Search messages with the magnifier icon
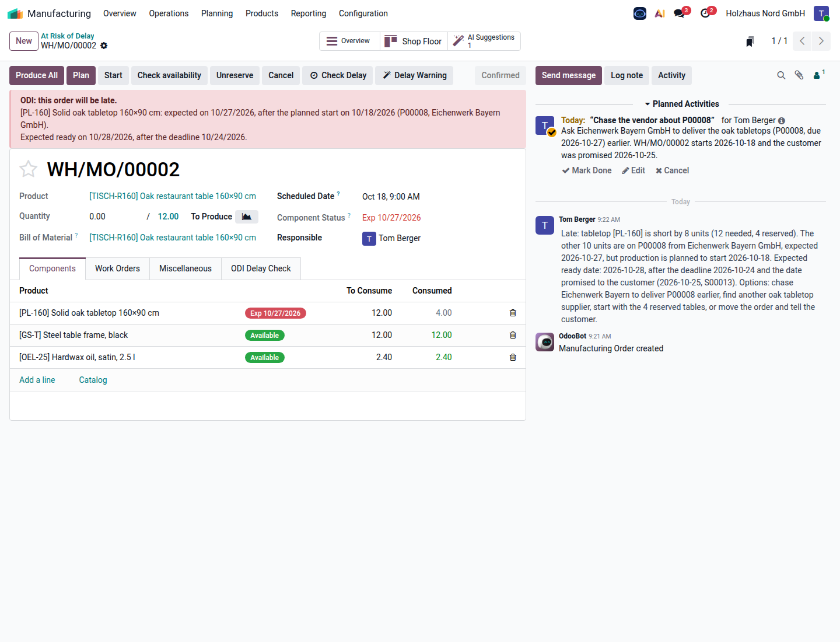 tap(781, 75)
